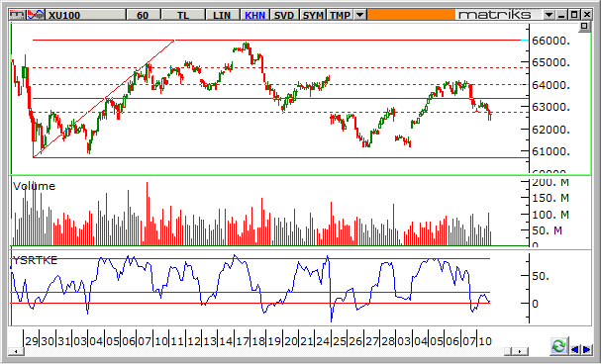
Task: Click the red-blue chart type icon
Action: point(36,15)
